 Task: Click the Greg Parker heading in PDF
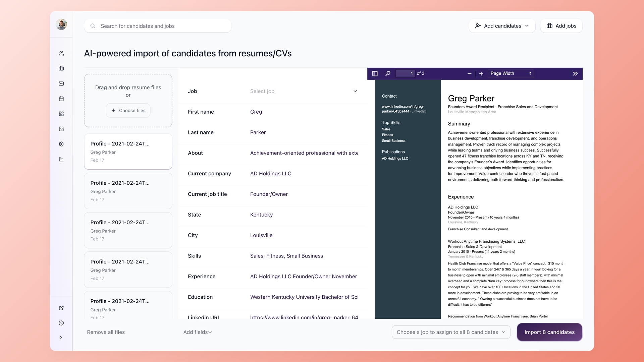471,98
